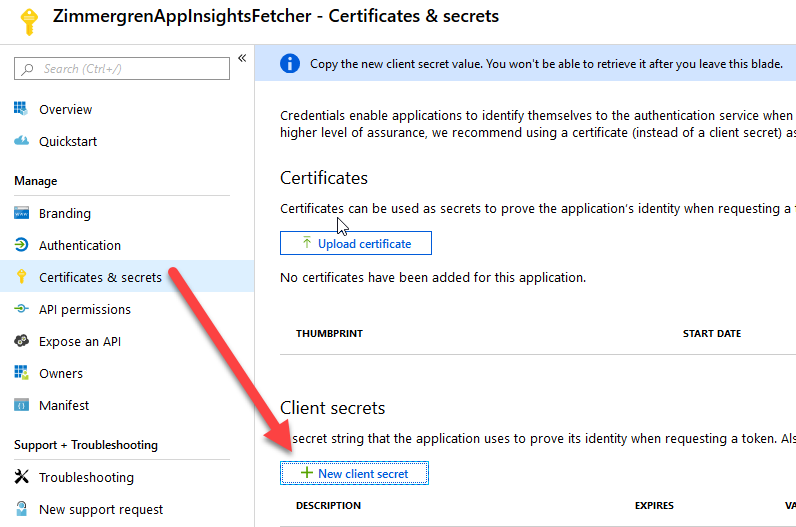Click the Troubleshooting wrench icon
Screen dimensions: 796x527
click(x=21, y=477)
